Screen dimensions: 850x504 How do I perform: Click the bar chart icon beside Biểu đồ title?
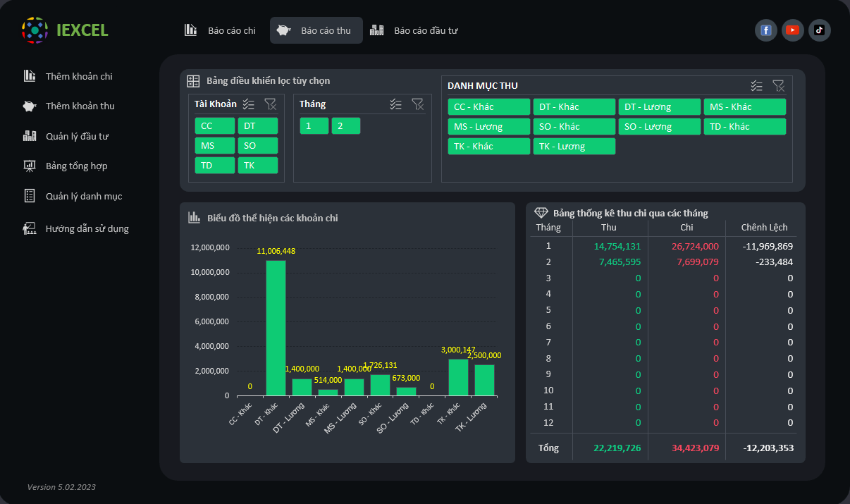pyautogui.click(x=195, y=217)
